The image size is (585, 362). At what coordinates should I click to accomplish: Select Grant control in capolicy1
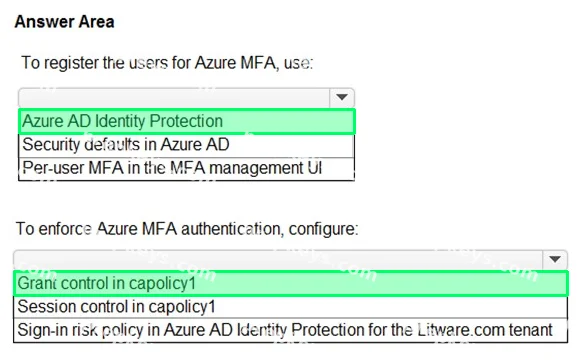[x=291, y=283]
